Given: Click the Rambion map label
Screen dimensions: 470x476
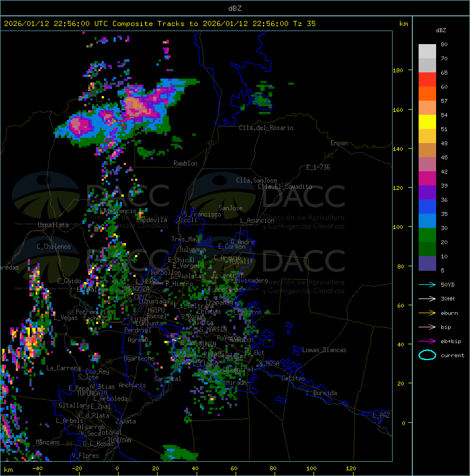Looking at the screenshot, I should [185, 163].
